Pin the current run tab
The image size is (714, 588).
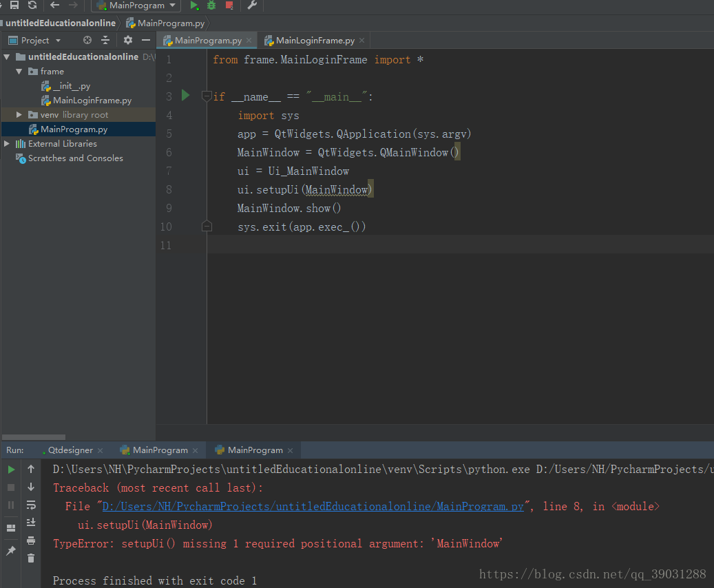[x=12, y=551]
